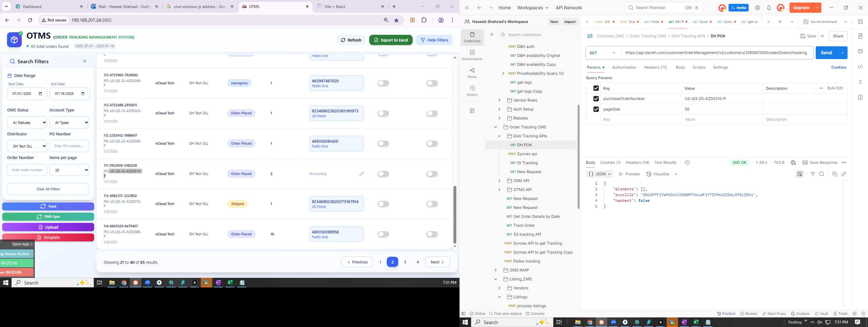Open the No environment selector
Viewport: 868px width, 327px height.
click(825, 22)
